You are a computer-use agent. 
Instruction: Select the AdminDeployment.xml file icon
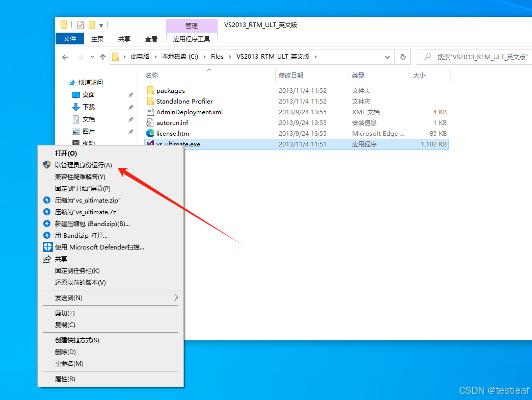coord(150,112)
